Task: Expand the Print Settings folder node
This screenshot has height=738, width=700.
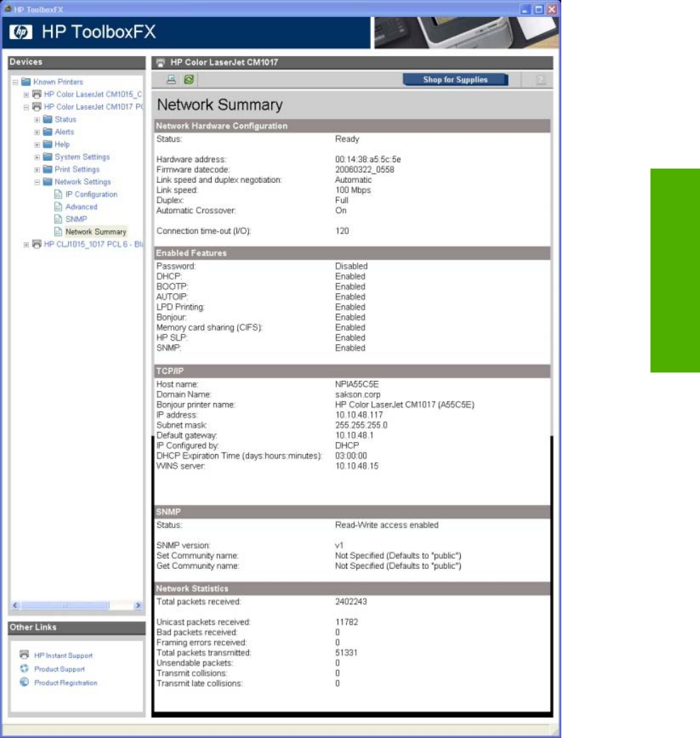Action: point(38,169)
